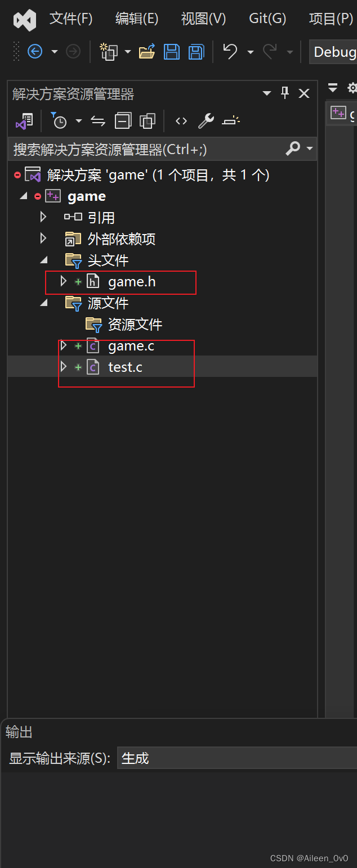Click the View Code icon
The image size is (357, 868).
181,120
